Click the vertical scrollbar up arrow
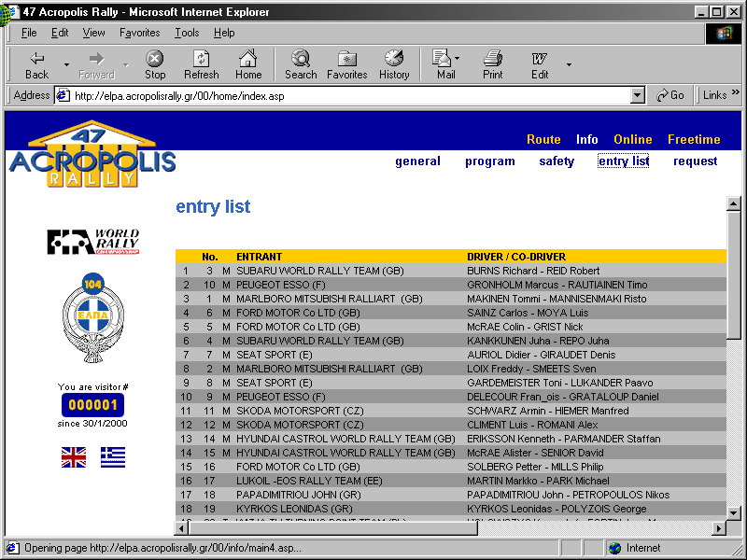747x560 pixels. click(734, 203)
